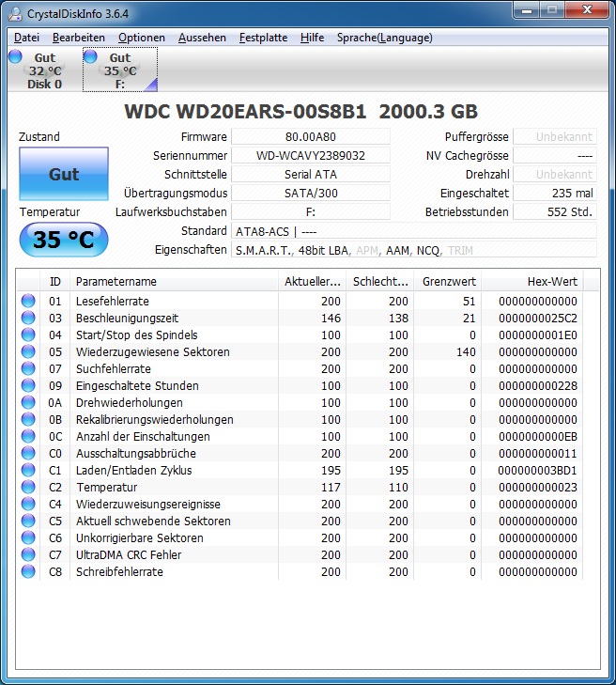
Task: Click hex value 0000000025C2
Action: pos(538,318)
